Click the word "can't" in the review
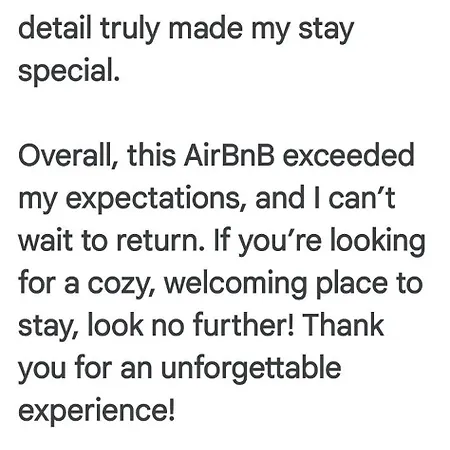Viewport: 450px width, 450px height. tap(362, 198)
